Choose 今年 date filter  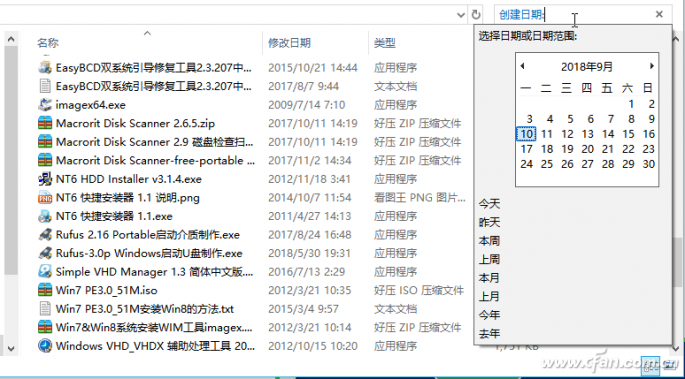point(489,315)
